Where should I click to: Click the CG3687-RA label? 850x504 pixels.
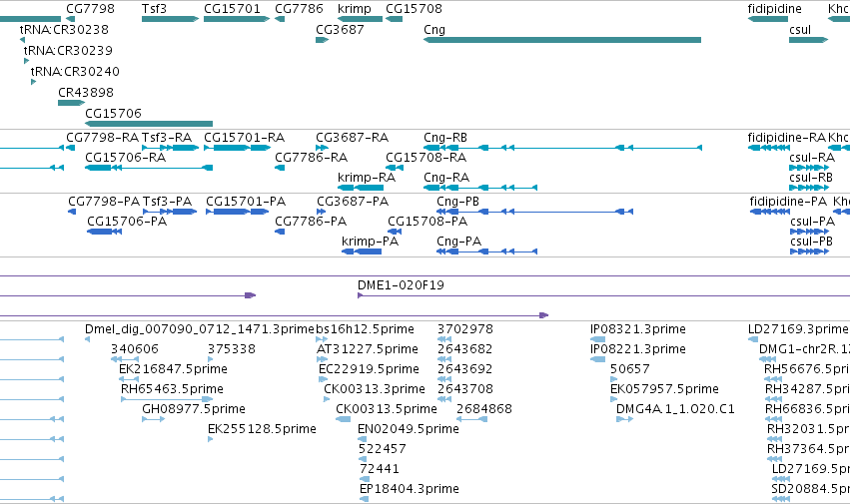(353, 137)
